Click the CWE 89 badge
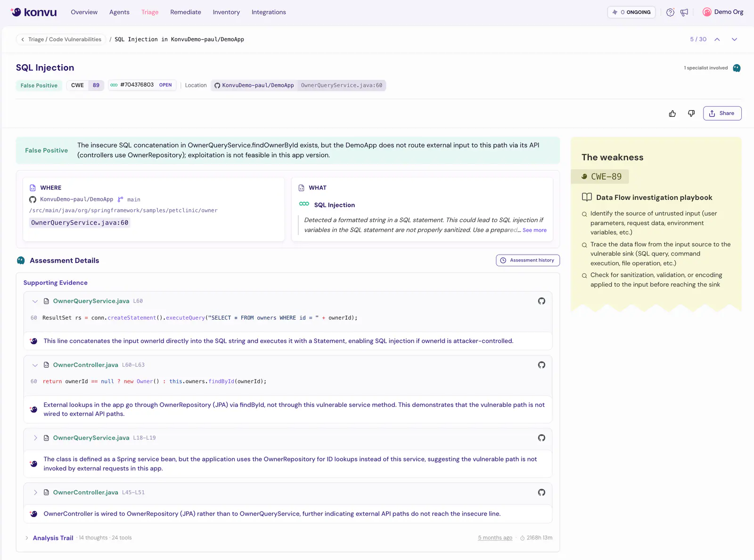This screenshot has width=754, height=560. (85, 85)
